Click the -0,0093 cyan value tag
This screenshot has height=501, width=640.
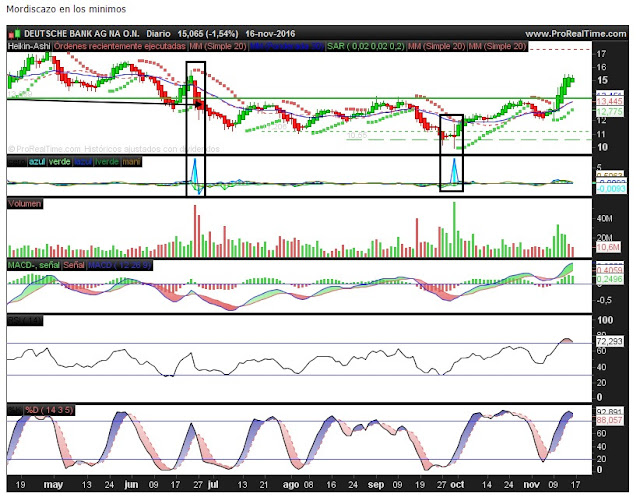point(611,189)
